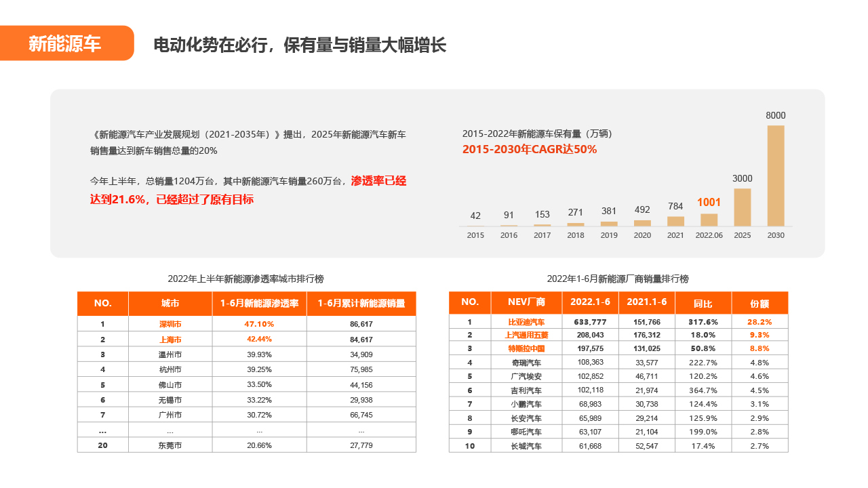Click the 30.72% Guangzhou penetration cell
Viewport: 868px width, 488px height.
(260, 415)
